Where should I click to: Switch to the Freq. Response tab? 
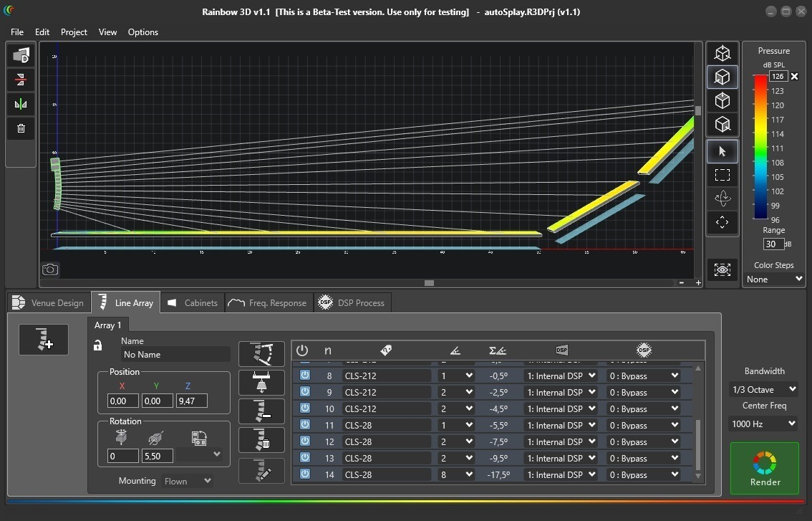tap(268, 303)
